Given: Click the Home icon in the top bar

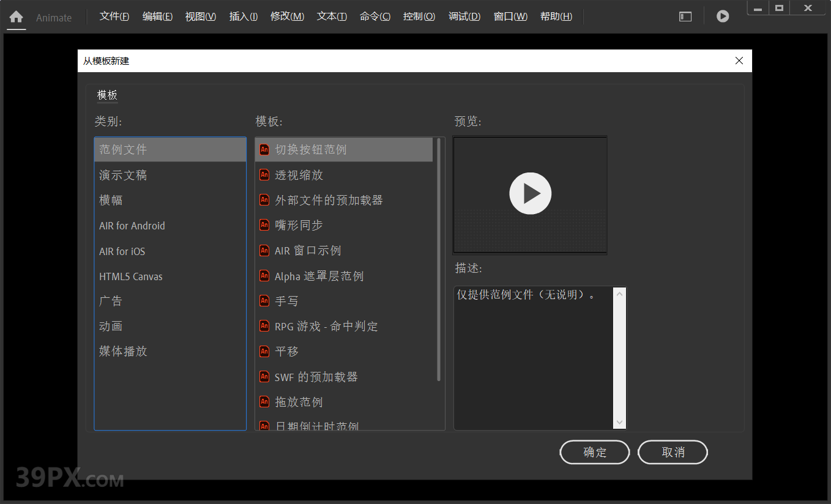Looking at the screenshot, I should 16,17.
